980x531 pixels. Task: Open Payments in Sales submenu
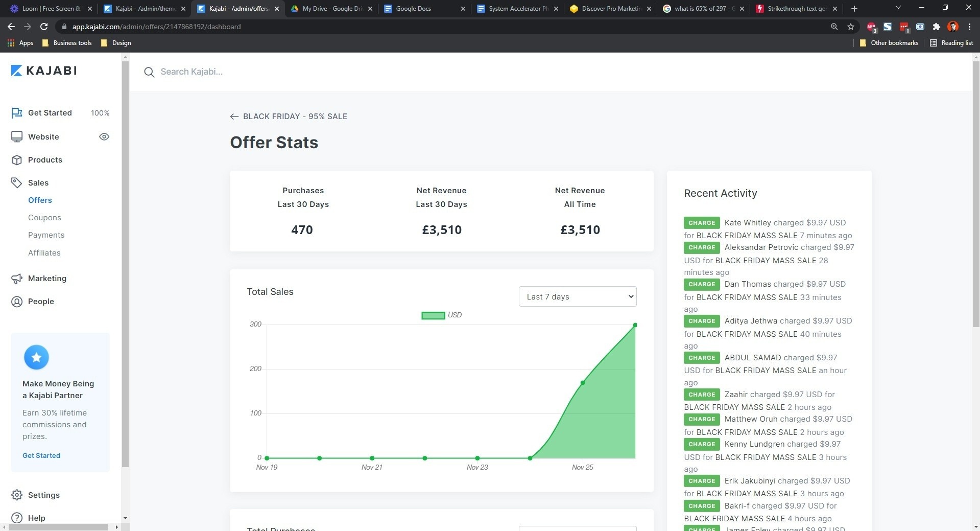point(46,235)
